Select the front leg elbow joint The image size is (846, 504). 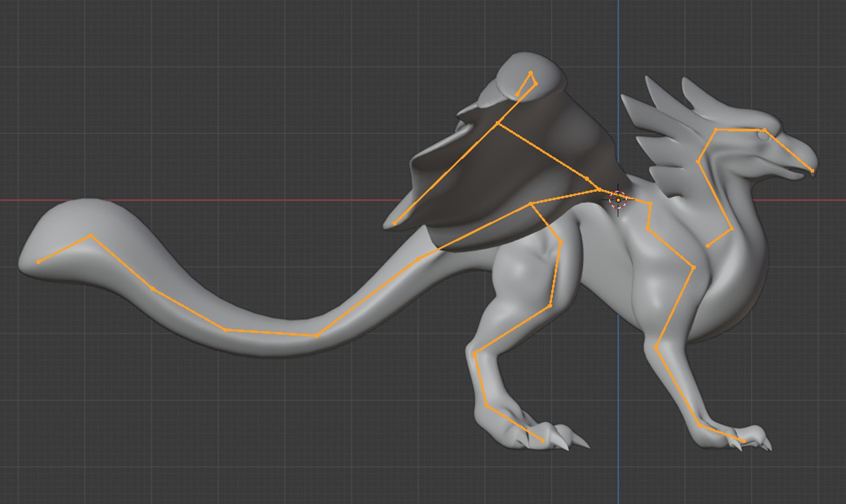694,267
